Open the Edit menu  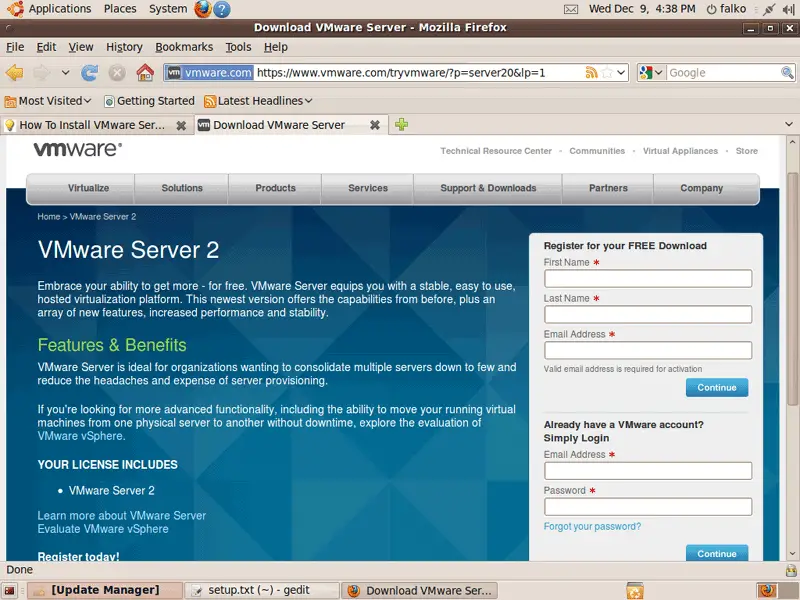pos(46,47)
